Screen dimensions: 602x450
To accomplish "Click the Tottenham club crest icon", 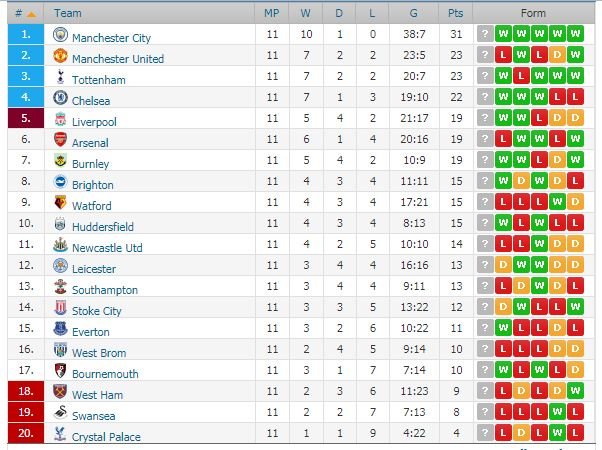I will 60,77.
